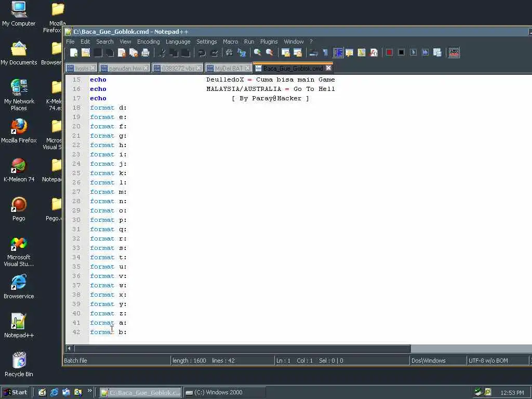532x399 pixels.
Task: Open the Replace toolbar icon
Action: (x=242, y=52)
